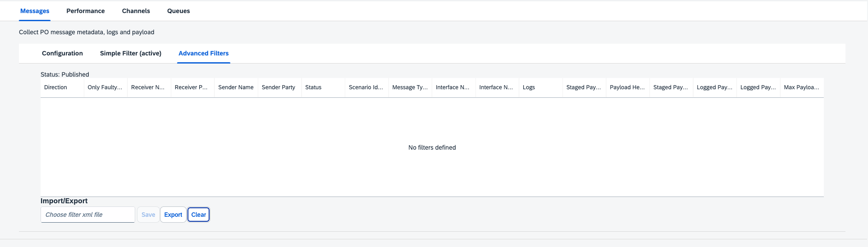The width and height of the screenshot is (868, 247).
Task: Select the Scenario Id column header
Action: coord(366,87)
